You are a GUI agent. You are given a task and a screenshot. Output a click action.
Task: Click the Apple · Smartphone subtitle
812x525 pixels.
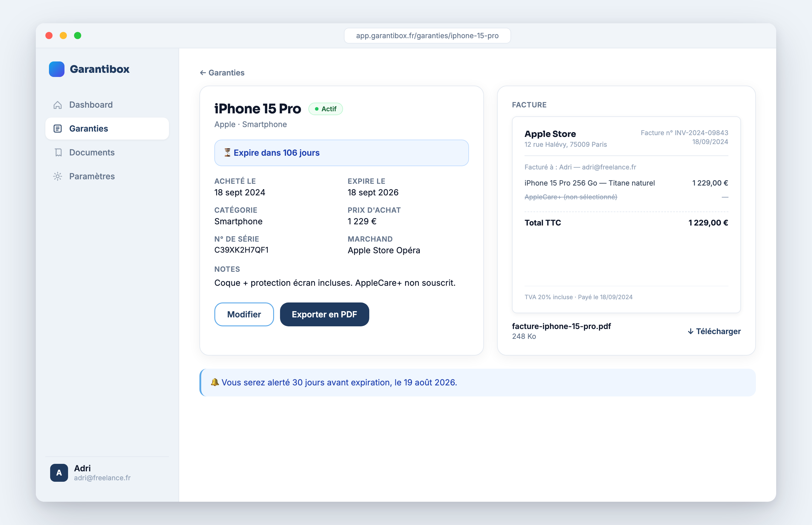point(250,124)
